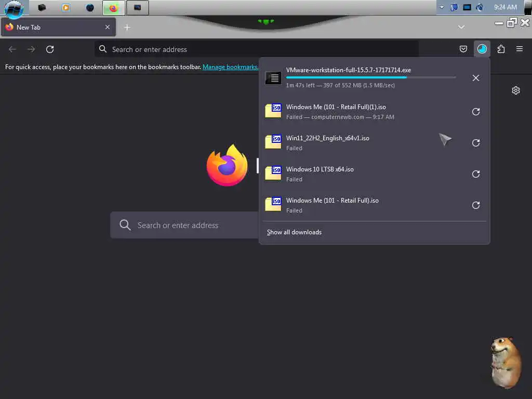This screenshot has width=532, height=399.
Task: Click the iso icon of Windows Me (101 - Retail Full).iso
Action: (x=273, y=204)
